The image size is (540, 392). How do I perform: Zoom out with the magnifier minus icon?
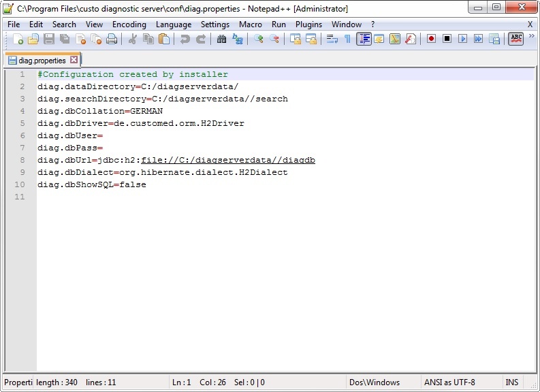coord(274,39)
